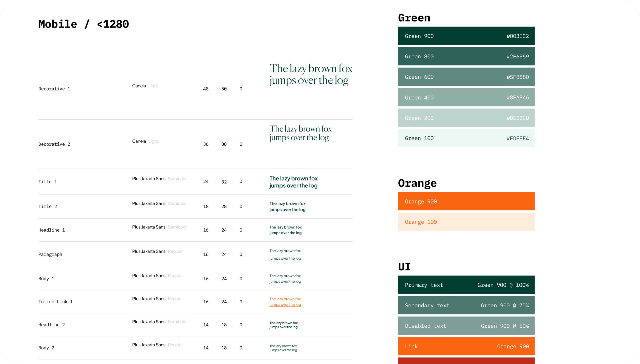Screen dimensions: 640x364
Task: Click the "Inline Link 1" row label
Action: (x=55, y=302)
